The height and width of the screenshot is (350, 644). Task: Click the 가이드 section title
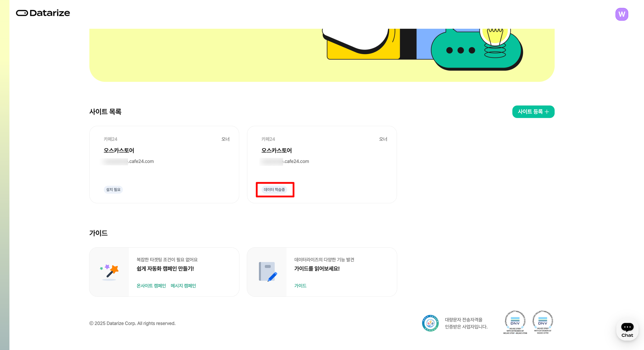(x=99, y=233)
